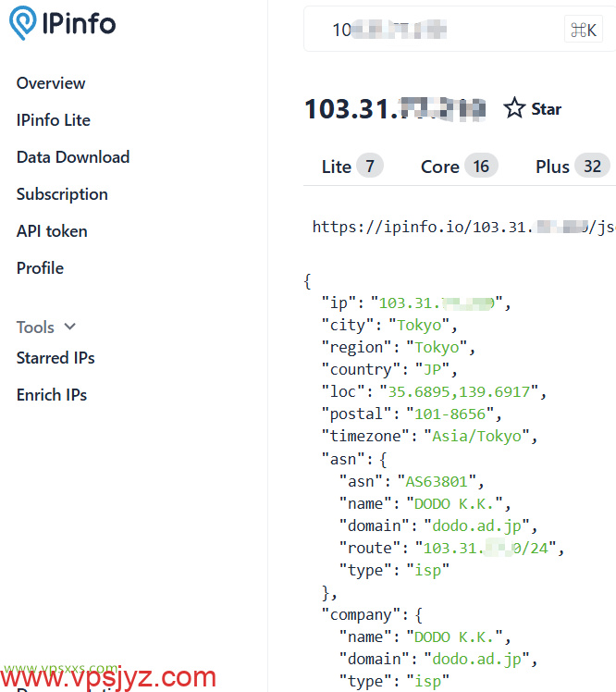Switch to the Core tab
616x692 pixels.
pyautogui.click(x=460, y=167)
